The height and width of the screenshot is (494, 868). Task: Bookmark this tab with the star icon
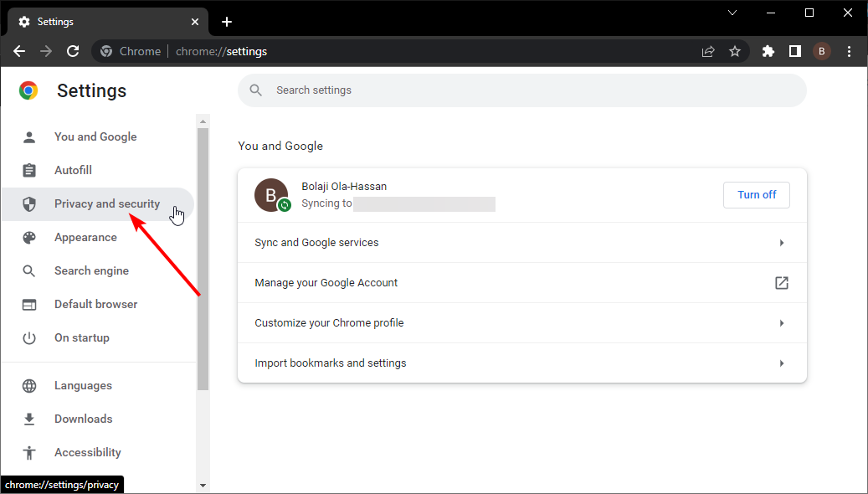(x=735, y=52)
